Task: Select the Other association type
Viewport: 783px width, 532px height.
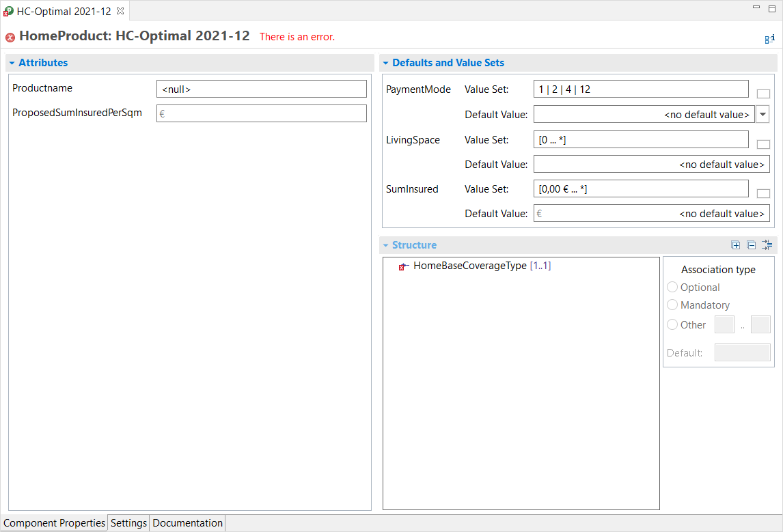Action: coord(672,325)
